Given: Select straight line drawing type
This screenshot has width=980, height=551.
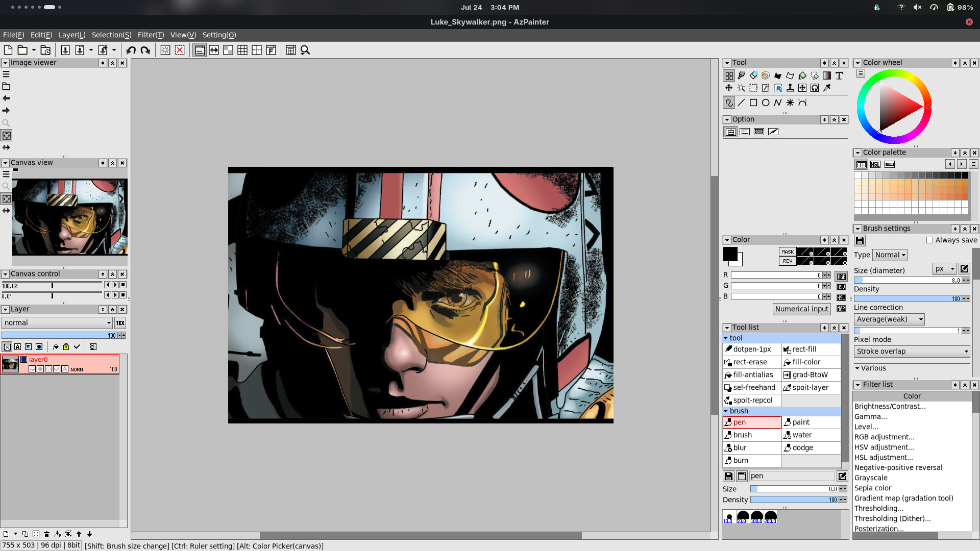Looking at the screenshot, I should (x=741, y=103).
